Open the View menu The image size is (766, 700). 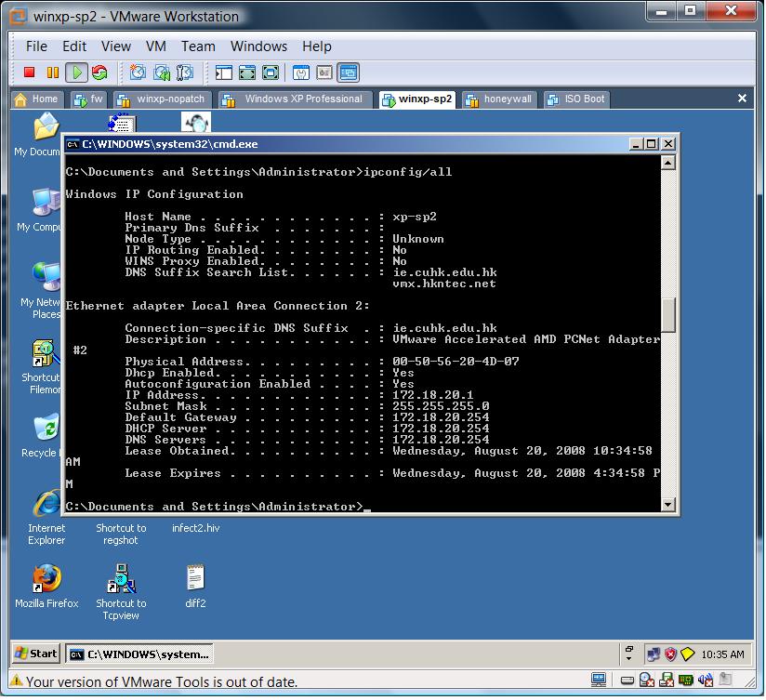coord(116,46)
